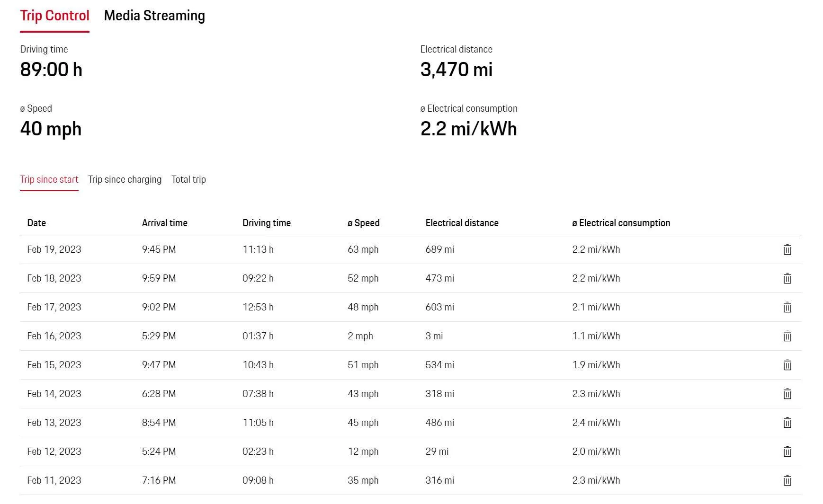The image size is (823, 504).
Task: Click the ø Speed column header
Action: click(364, 223)
